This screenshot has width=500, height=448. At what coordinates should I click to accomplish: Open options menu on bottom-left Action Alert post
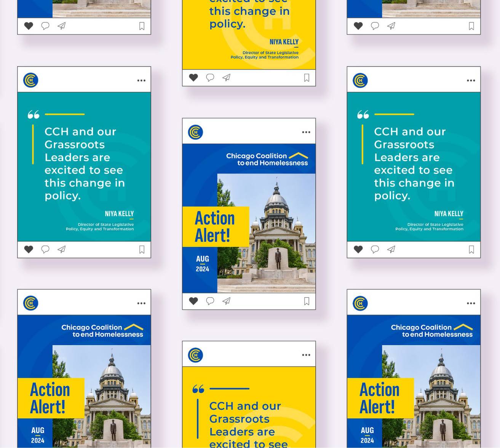[141, 303]
